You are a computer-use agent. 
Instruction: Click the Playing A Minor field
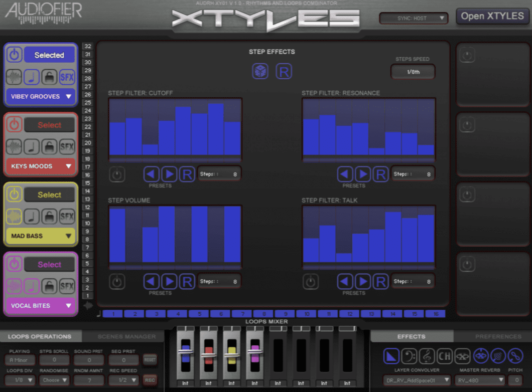pyautogui.click(x=20, y=360)
